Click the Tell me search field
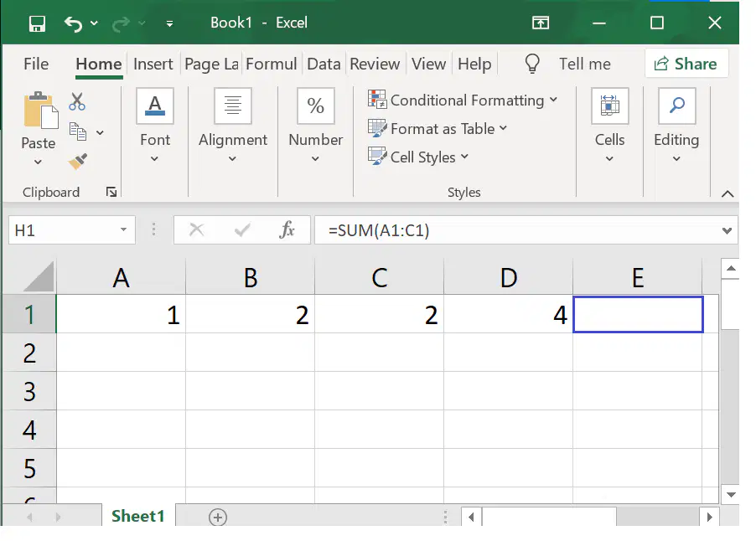 tap(584, 64)
